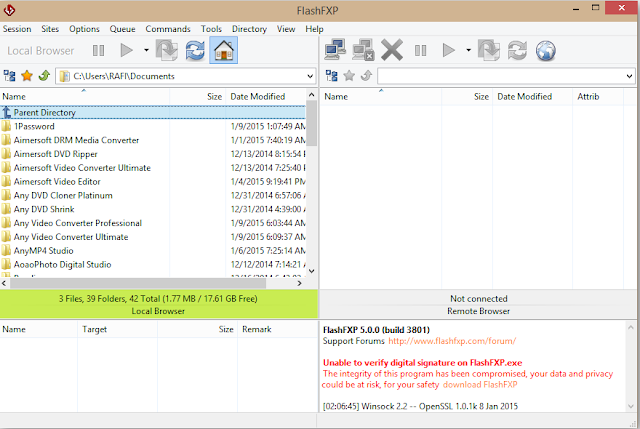Sort local list by Name column
This screenshot has width=640, height=429.
coord(84,97)
